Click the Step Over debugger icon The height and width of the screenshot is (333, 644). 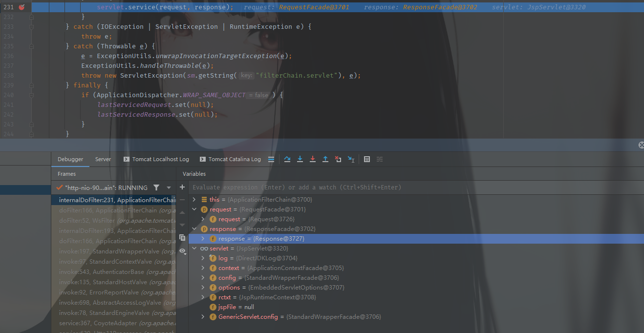click(287, 159)
